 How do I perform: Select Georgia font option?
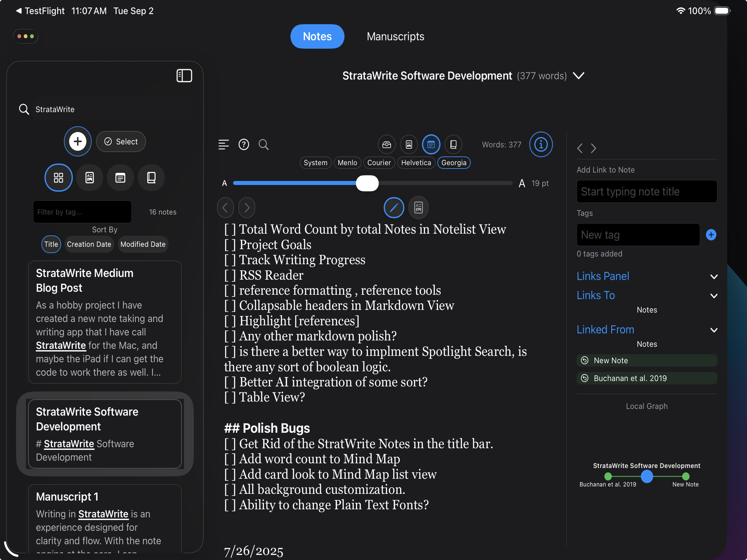coord(454,163)
